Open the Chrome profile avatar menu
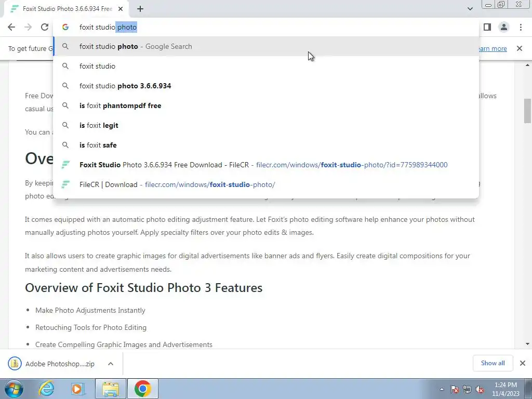The image size is (532, 399). 504,27
